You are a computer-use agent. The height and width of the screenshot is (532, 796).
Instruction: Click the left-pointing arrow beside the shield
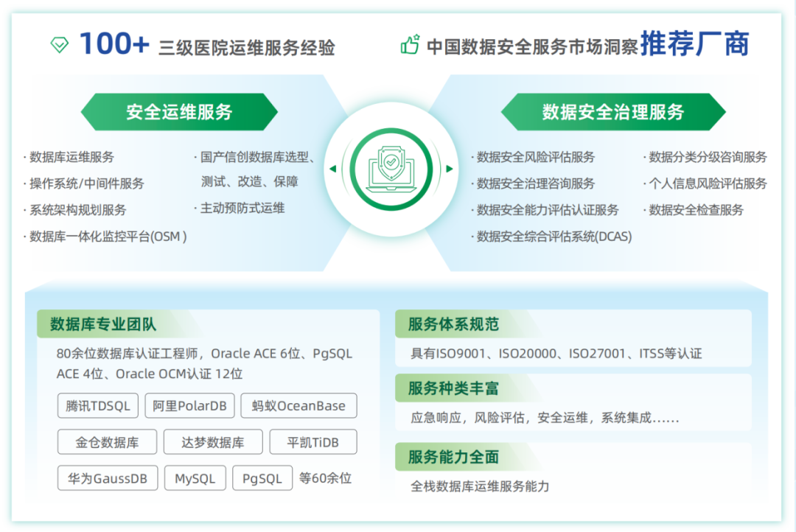click(x=332, y=169)
